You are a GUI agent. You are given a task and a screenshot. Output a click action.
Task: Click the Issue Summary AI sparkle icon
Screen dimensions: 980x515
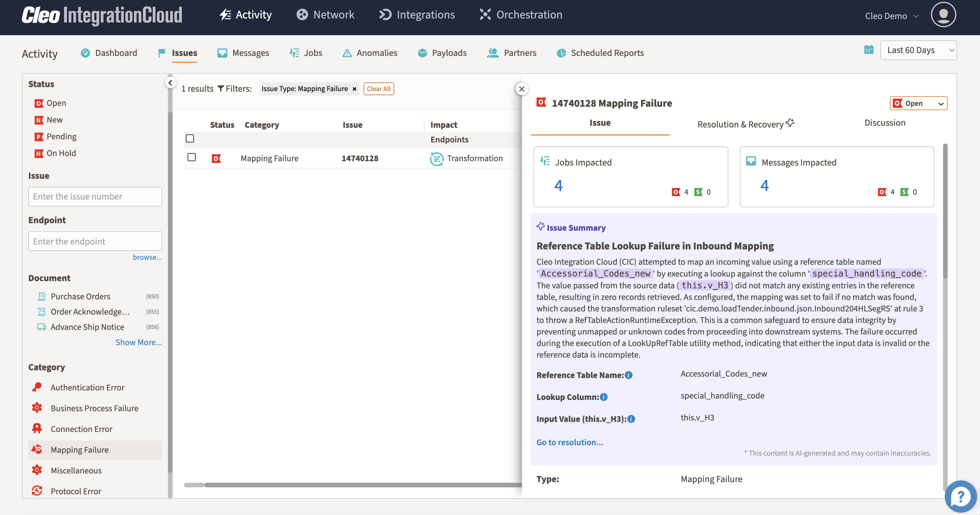pyautogui.click(x=540, y=227)
